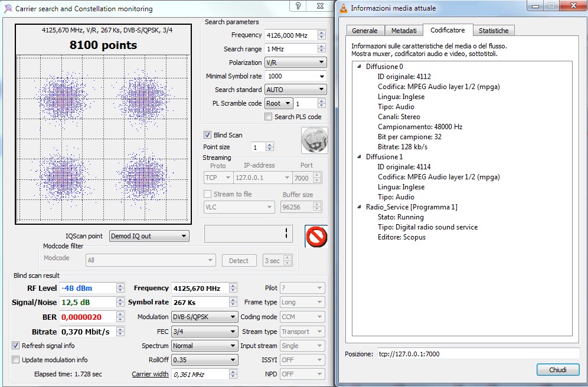The height and width of the screenshot is (387, 588).
Task: Click the Chiudi button
Action: (x=558, y=370)
